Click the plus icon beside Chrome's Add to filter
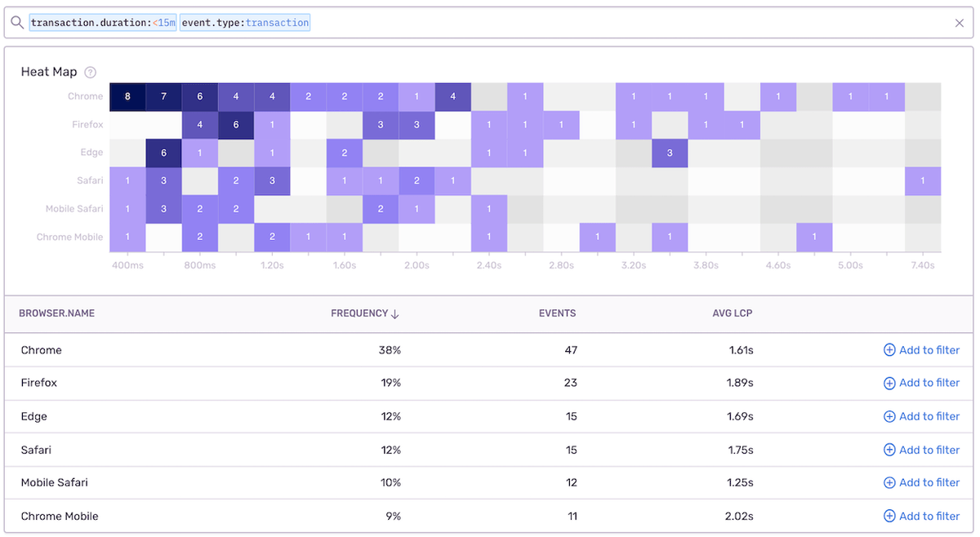Viewport: 980px width, 537px height. [890, 349]
